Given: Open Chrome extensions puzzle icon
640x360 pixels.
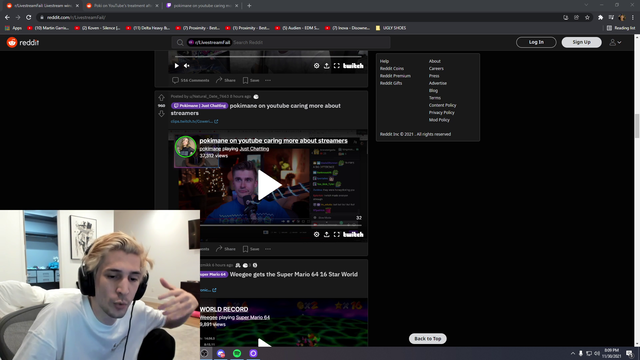Looking at the screenshot, I should (600, 17).
